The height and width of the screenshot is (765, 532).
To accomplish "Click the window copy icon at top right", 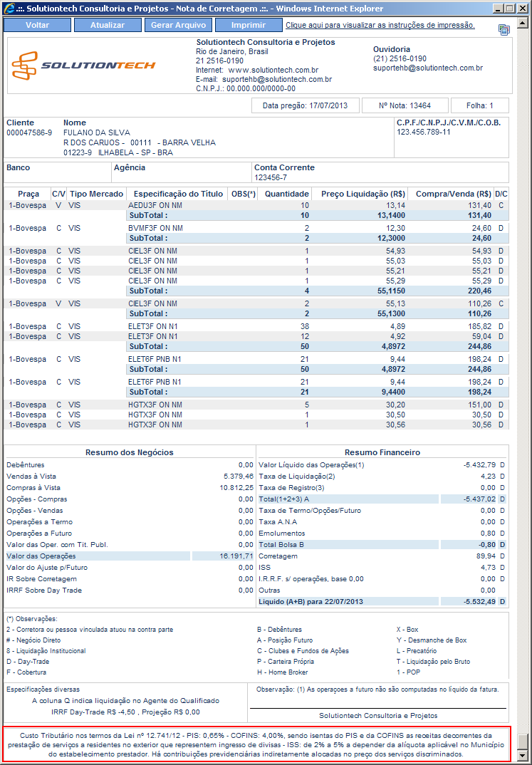I will click(x=504, y=30).
